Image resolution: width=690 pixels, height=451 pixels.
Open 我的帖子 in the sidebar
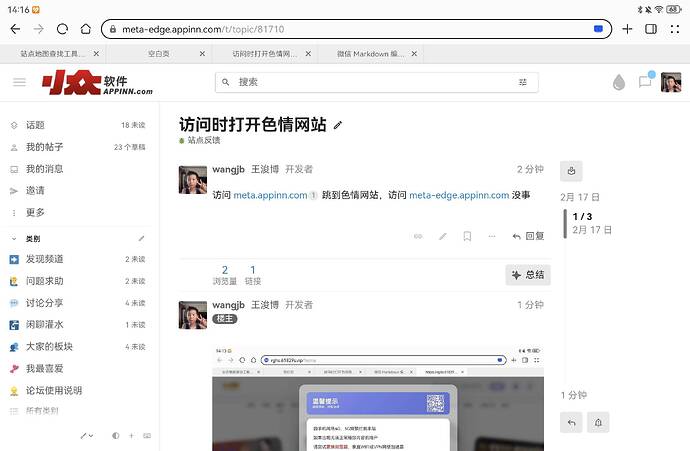[x=77, y=147]
